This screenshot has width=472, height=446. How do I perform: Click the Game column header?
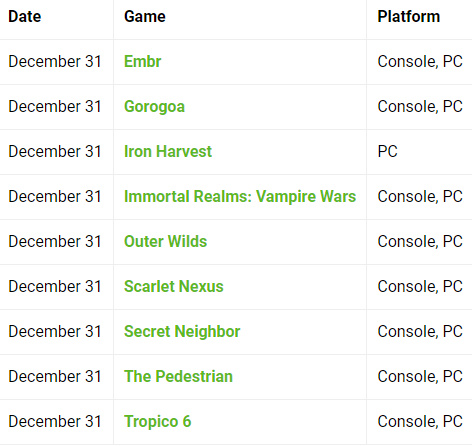(x=145, y=17)
